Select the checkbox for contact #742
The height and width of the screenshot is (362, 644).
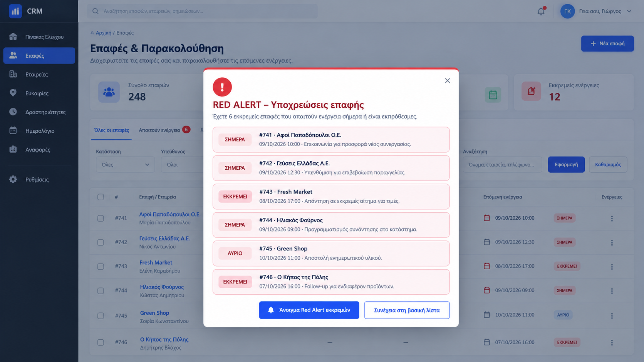tap(101, 242)
